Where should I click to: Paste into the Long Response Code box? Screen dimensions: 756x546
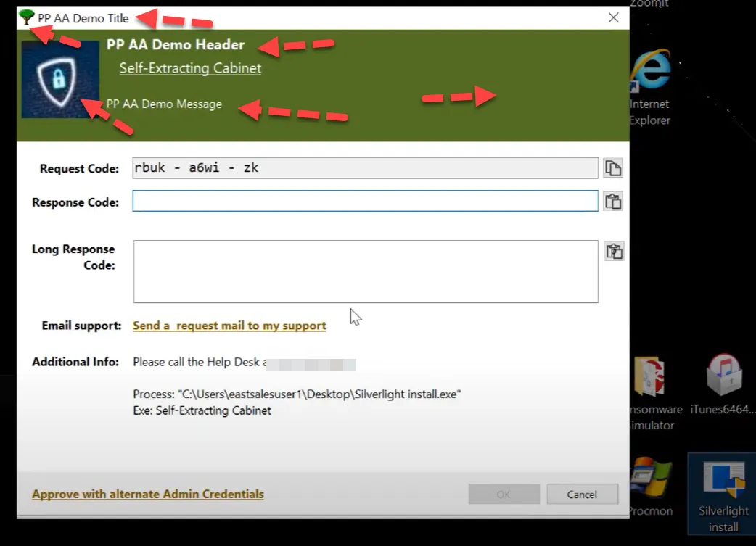613,250
